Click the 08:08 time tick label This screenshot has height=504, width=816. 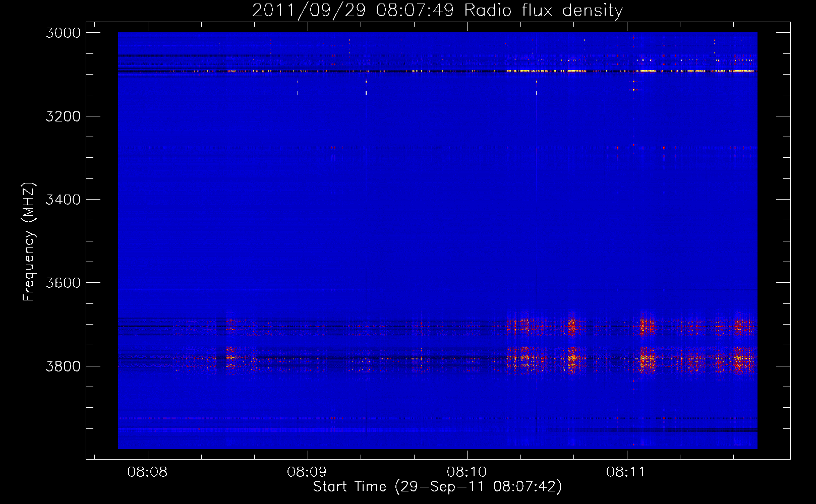tap(147, 472)
